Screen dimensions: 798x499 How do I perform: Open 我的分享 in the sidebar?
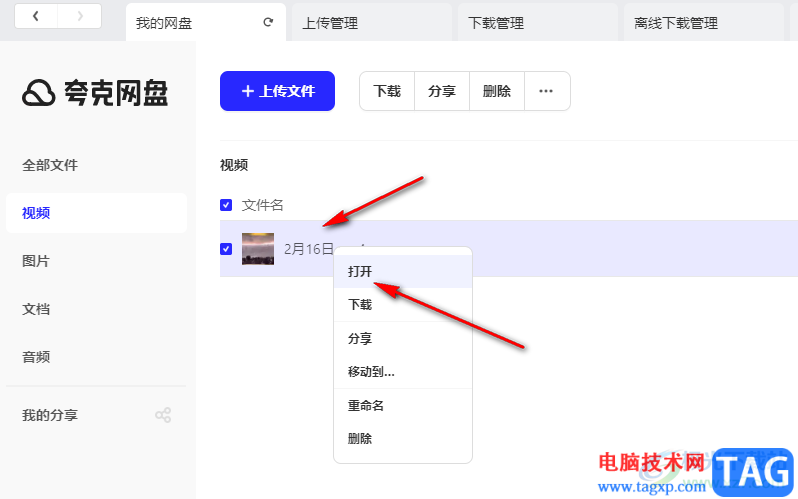click(50, 415)
